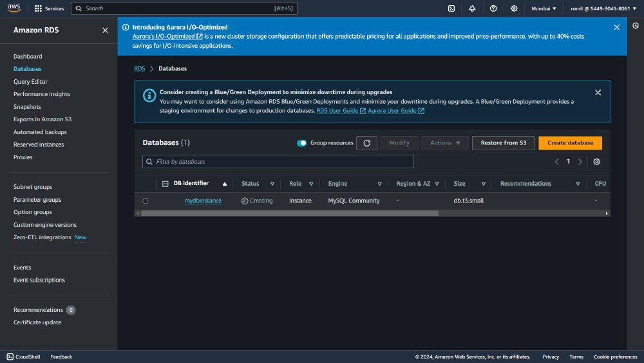Open Aurora's I/O-Optimized link
The width and height of the screenshot is (644, 363).
tap(167, 36)
